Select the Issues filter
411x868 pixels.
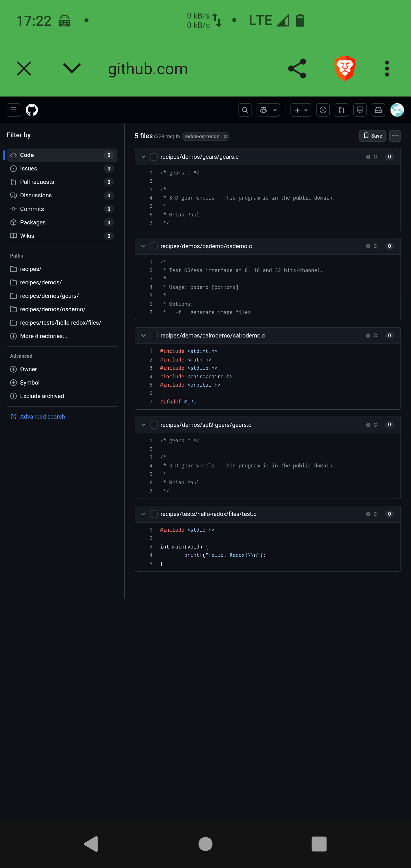coord(29,168)
